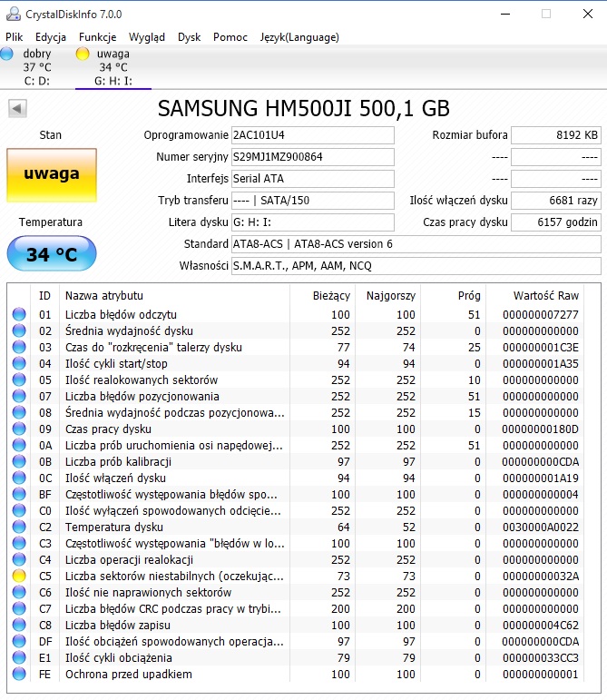Open the Język(Language) menu
This screenshot has width=607, height=700.
pos(299,37)
